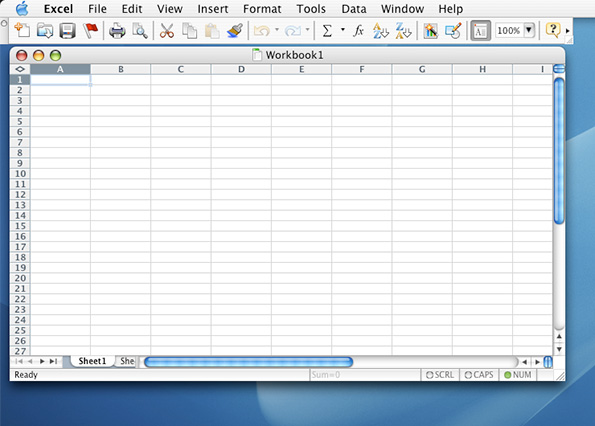595x426 pixels.
Task: Open the zoom 100% dropdown arrow
Action: coord(529,30)
